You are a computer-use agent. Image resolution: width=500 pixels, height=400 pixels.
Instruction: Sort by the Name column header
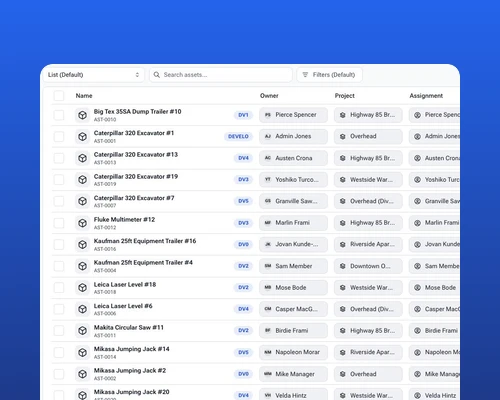[x=84, y=96]
